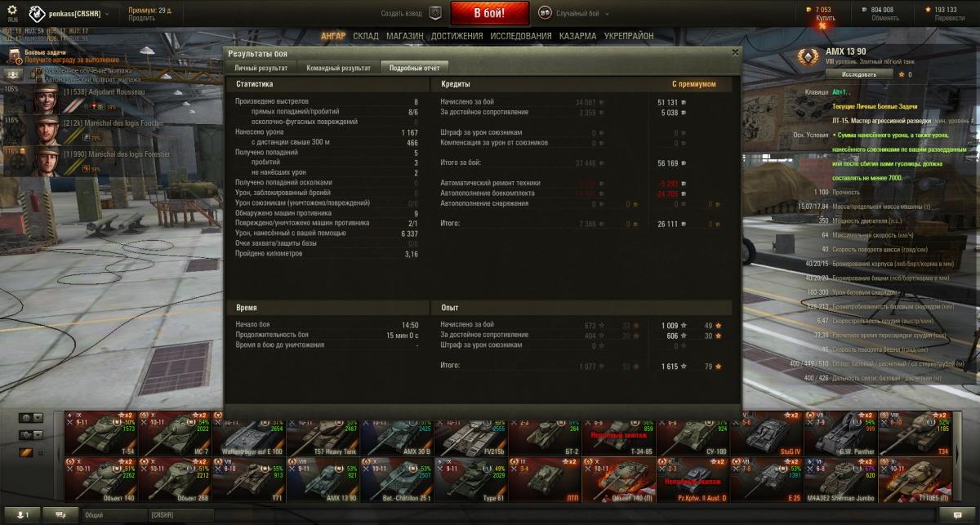Select the AMX 13 90 tank in carousel

tap(323, 480)
